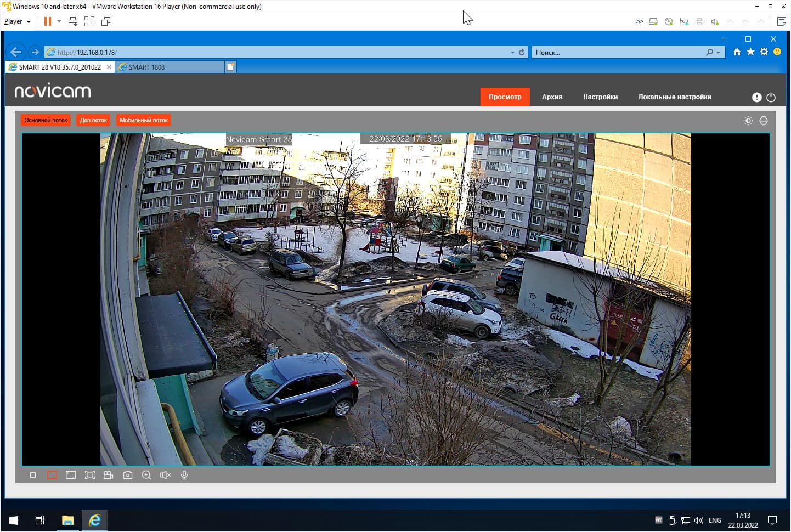Switch to the SMART 1808 browser tab
The image size is (791, 532).
170,67
